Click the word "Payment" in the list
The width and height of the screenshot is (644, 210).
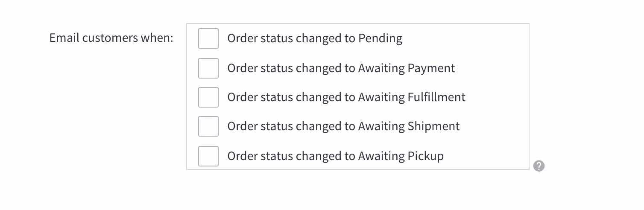(x=431, y=68)
